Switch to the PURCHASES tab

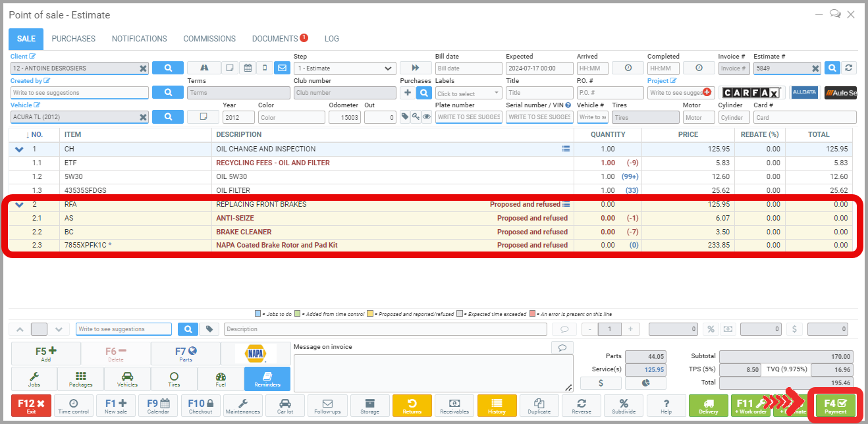click(74, 39)
